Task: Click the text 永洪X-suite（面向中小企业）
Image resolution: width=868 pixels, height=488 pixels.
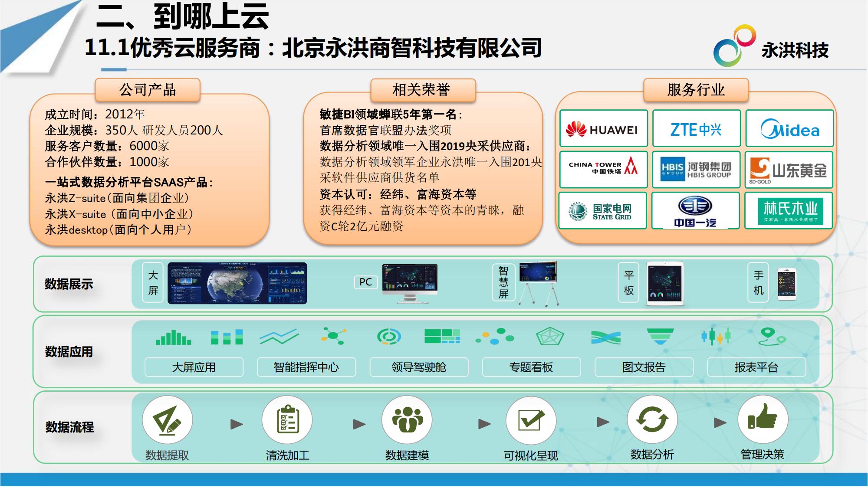Action: coord(119,214)
